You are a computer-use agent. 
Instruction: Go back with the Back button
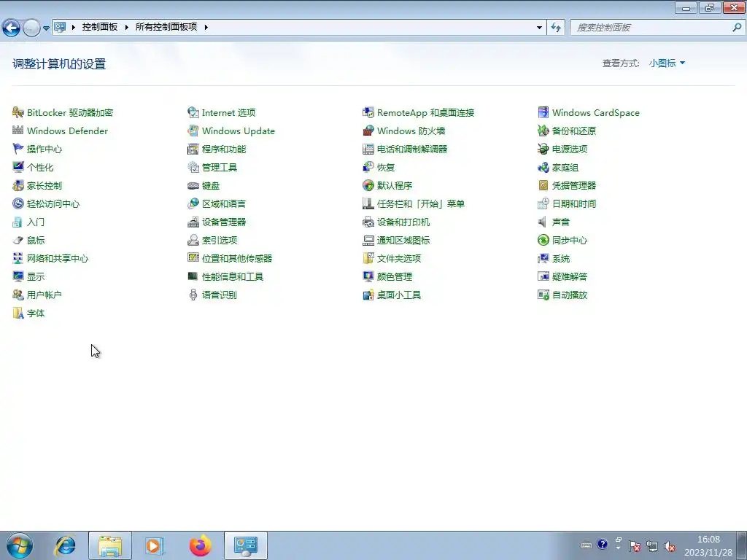(12, 28)
